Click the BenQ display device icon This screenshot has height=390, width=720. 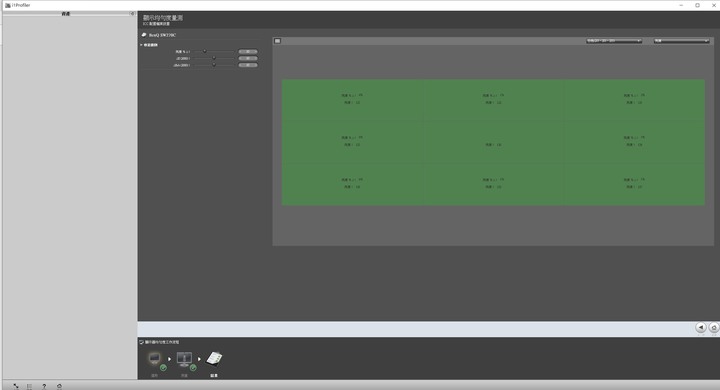[144, 35]
